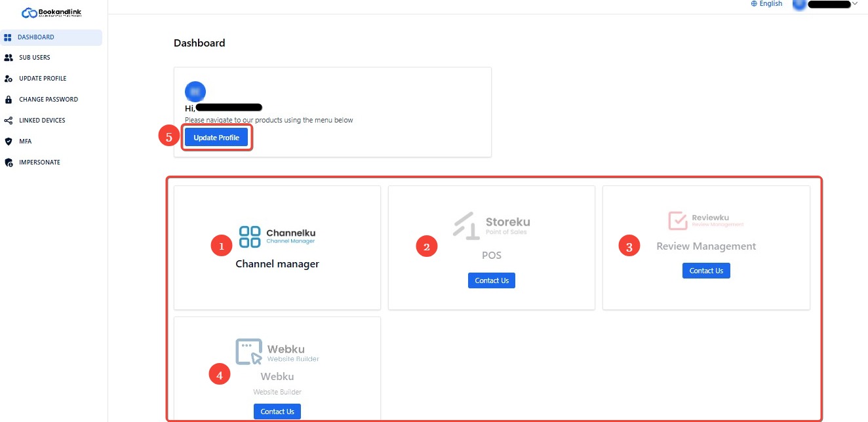Screen dimensions: 868x422
Task: Click the Bookandlink logo
Action: pos(51,12)
